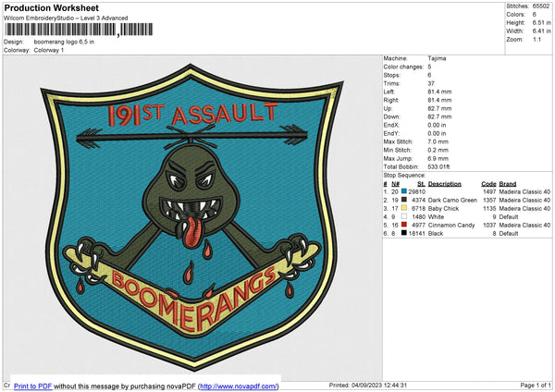This screenshot has height=392, width=555.
Task: Click the Zoom value 1:1
Action: point(536,39)
